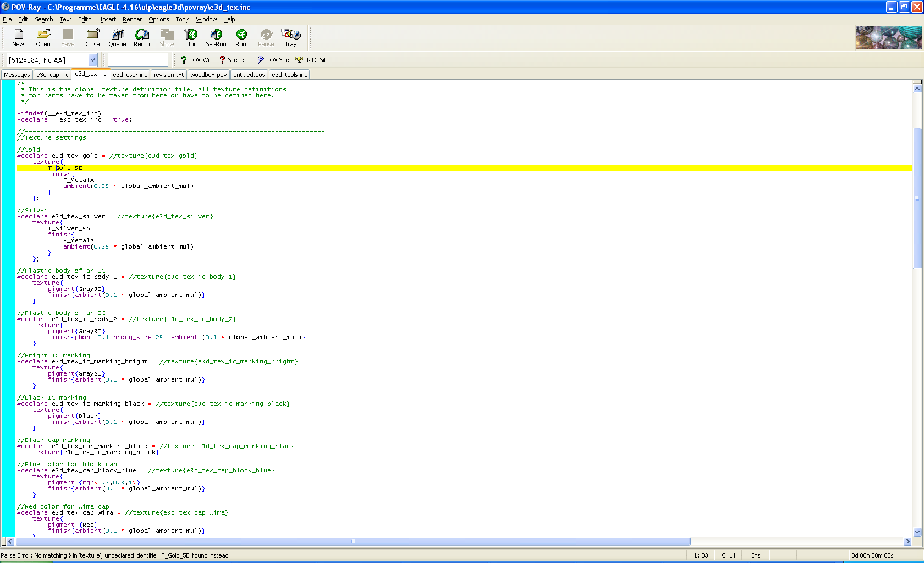This screenshot has width=924, height=563.
Task: Click the command line input field
Action: [x=138, y=60]
